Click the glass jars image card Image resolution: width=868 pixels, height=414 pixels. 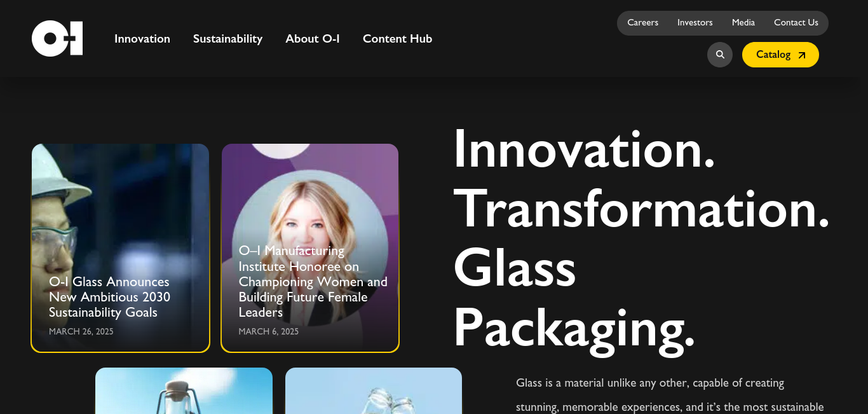coord(374,390)
